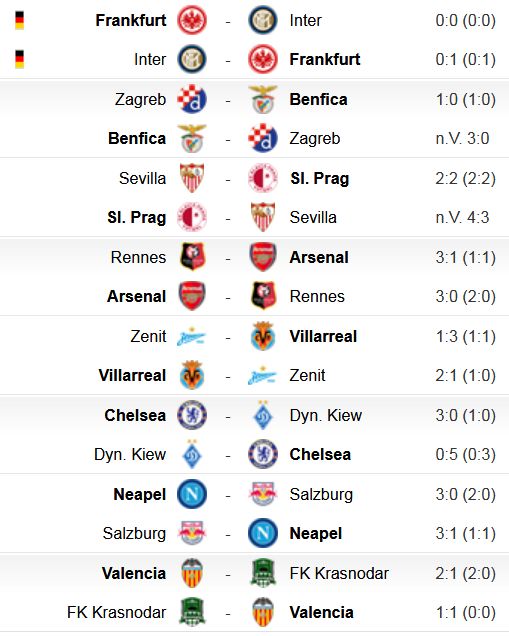Click Eintracht Frankfurt crest in first row
Viewport: 509px width, 636px height.
pos(192,20)
